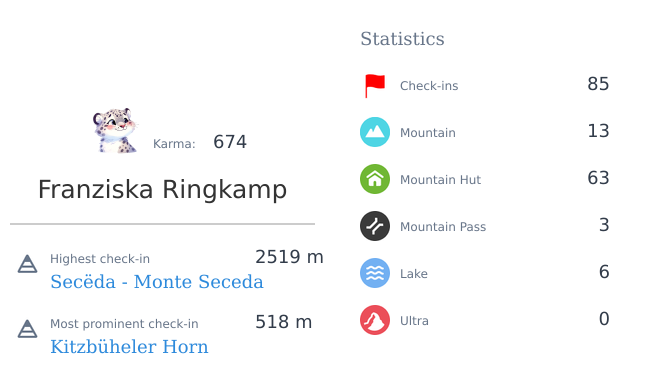This screenshot has height=385, width=650.
Task: Open the green Mountain Hut icon
Action: [x=375, y=179]
